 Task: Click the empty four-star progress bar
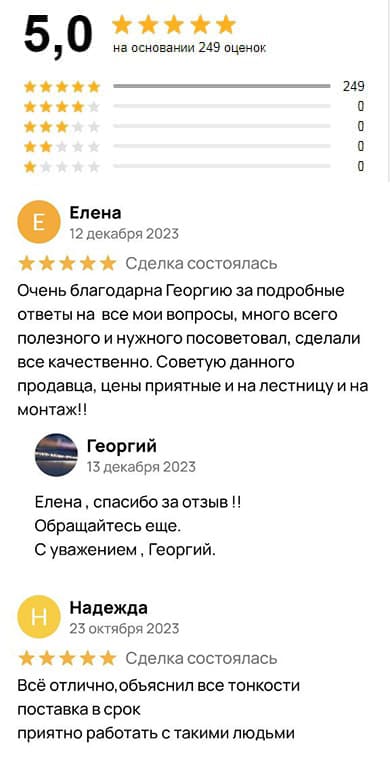click(x=222, y=106)
